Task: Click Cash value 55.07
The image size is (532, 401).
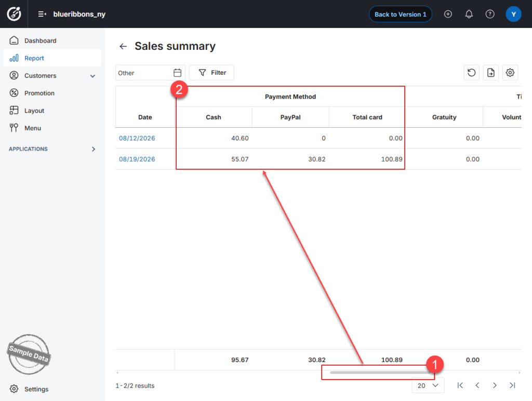Action: click(240, 159)
